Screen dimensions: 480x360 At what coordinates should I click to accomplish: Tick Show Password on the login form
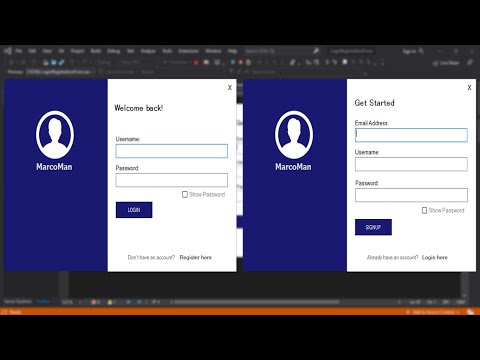tap(185, 194)
